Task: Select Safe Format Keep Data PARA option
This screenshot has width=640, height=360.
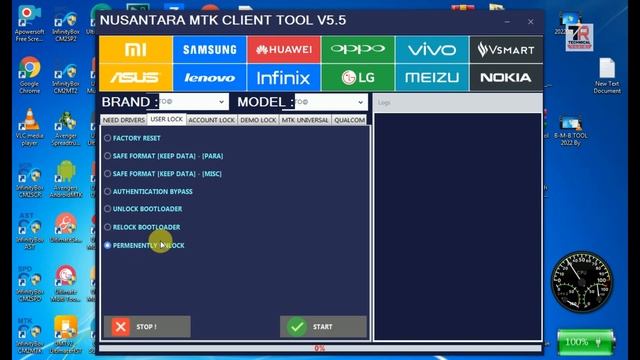Action: [x=164, y=156]
